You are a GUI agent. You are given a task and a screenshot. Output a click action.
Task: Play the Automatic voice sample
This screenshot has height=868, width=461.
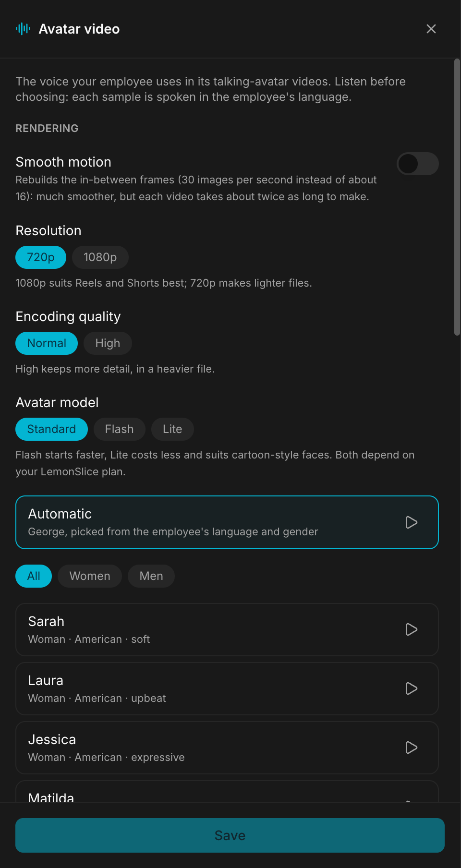point(412,522)
